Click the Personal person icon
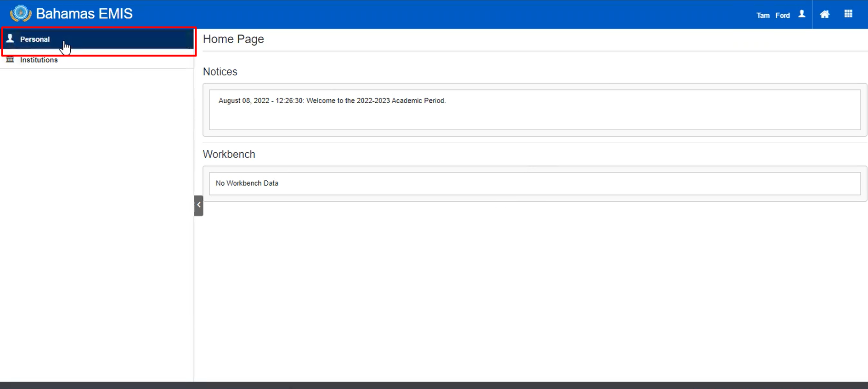The height and width of the screenshot is (389, 868). coord(10,39)
